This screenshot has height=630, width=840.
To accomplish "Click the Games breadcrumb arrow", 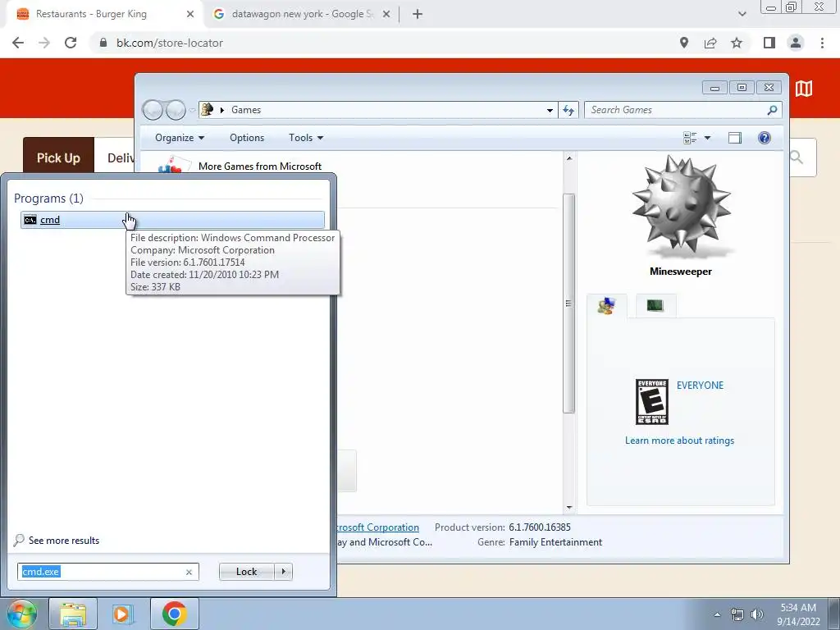I will (x=222, y=110).
